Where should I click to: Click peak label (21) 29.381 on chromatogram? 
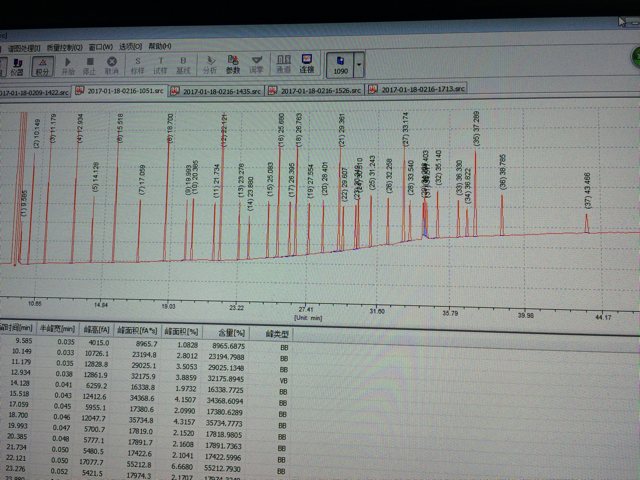pos(341,130)
